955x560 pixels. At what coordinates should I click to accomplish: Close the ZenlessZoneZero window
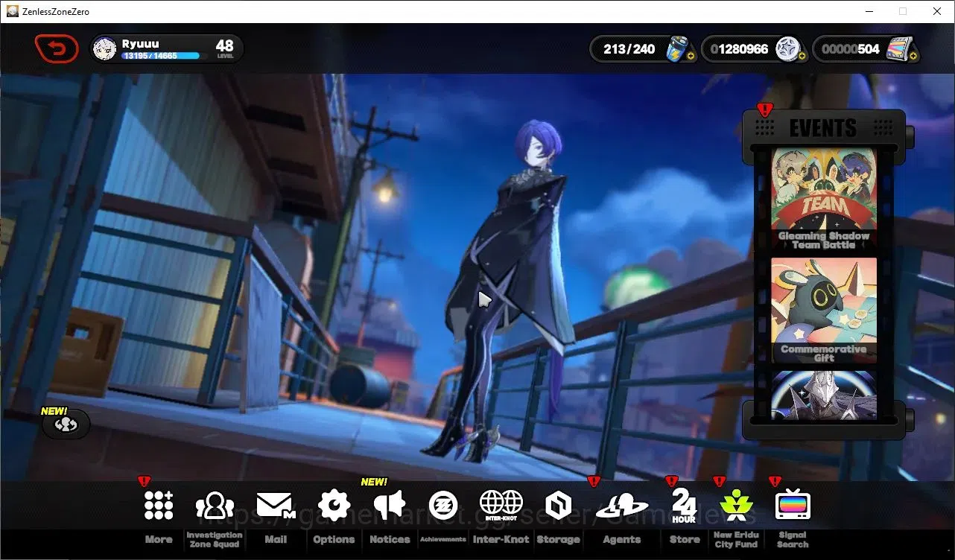pyautogui.click(x=937, y=11)
